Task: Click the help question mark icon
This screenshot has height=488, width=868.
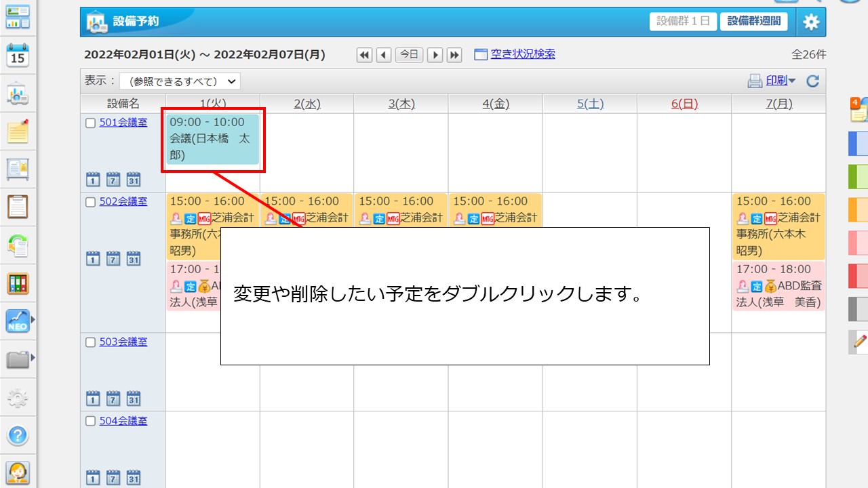Action: (x=18, y=435)
